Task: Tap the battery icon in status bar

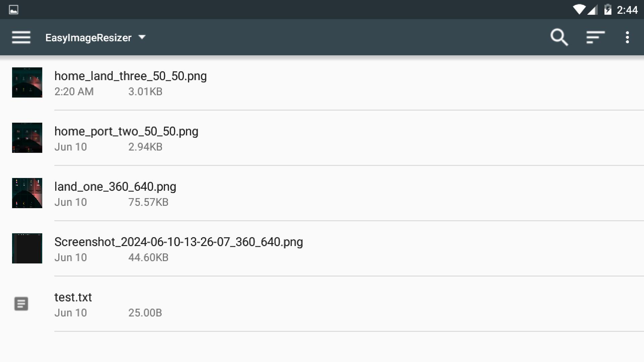Action: [x=608, y=10]
